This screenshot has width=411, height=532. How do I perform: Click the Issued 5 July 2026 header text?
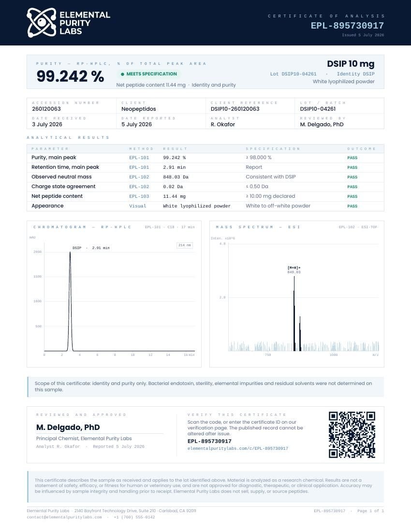tap(363, 35)
